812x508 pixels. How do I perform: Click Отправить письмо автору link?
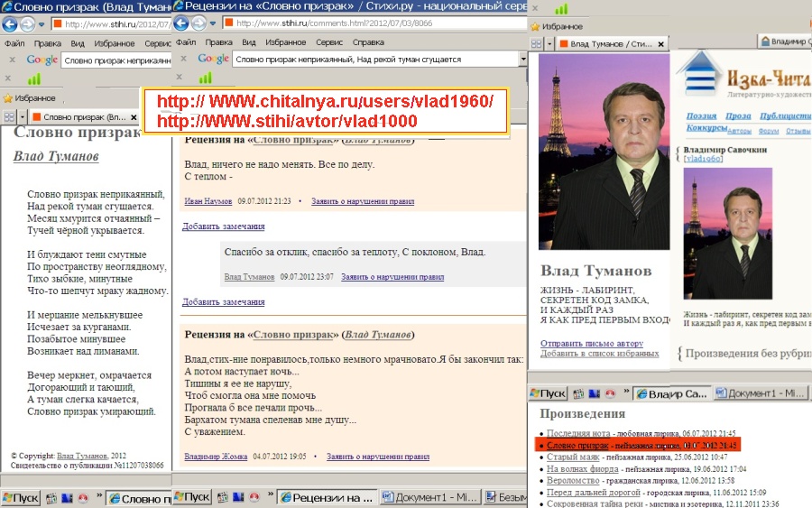592,343
